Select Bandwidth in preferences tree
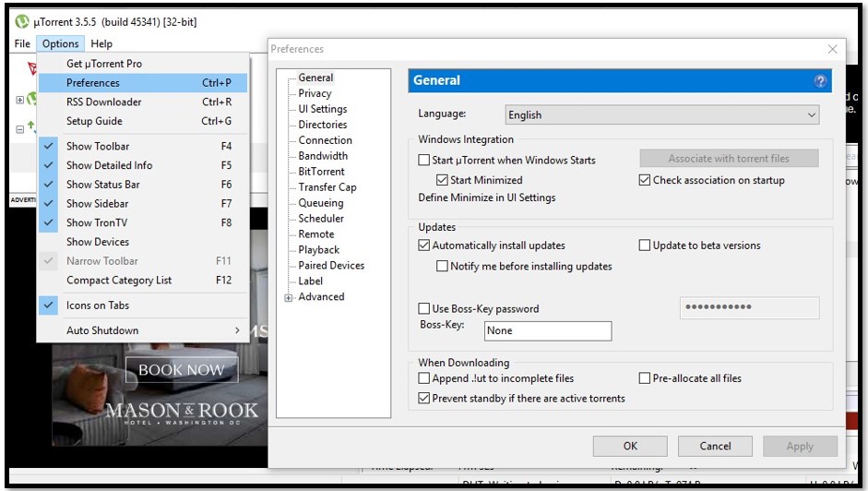Image resolution: width=868 pixels, height=491 pixels. tap(323, 156)
